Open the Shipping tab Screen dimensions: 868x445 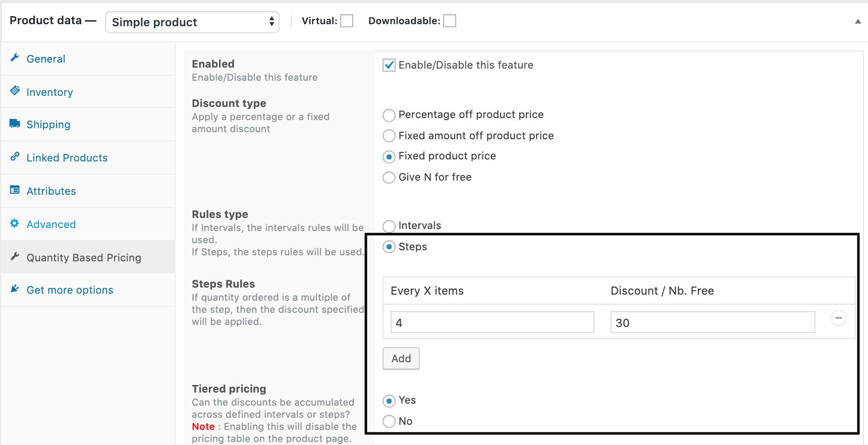coord(88,124)
